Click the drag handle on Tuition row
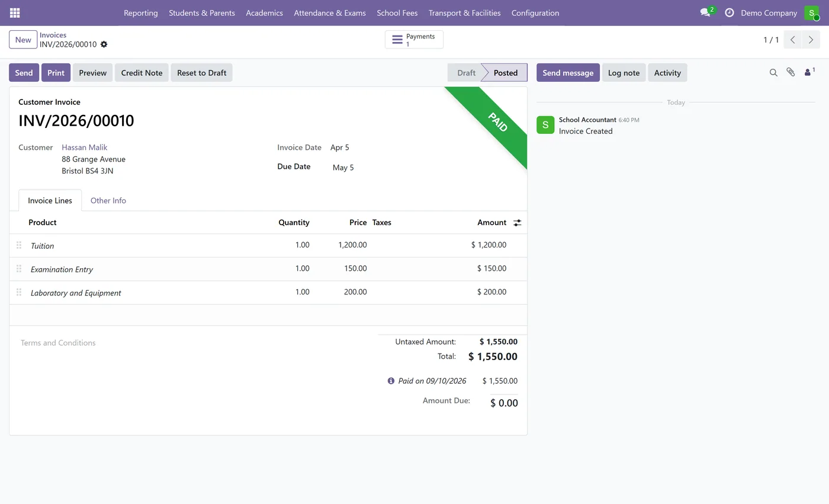This screenshot has height=504, width=829. (x=19, y=245)
